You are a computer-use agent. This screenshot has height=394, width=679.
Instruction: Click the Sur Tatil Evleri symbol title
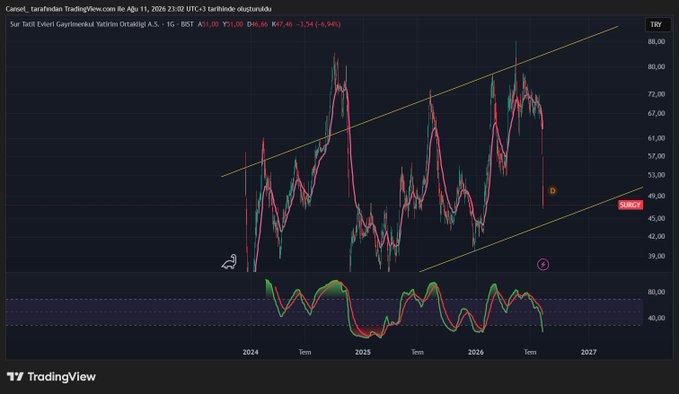85,24
